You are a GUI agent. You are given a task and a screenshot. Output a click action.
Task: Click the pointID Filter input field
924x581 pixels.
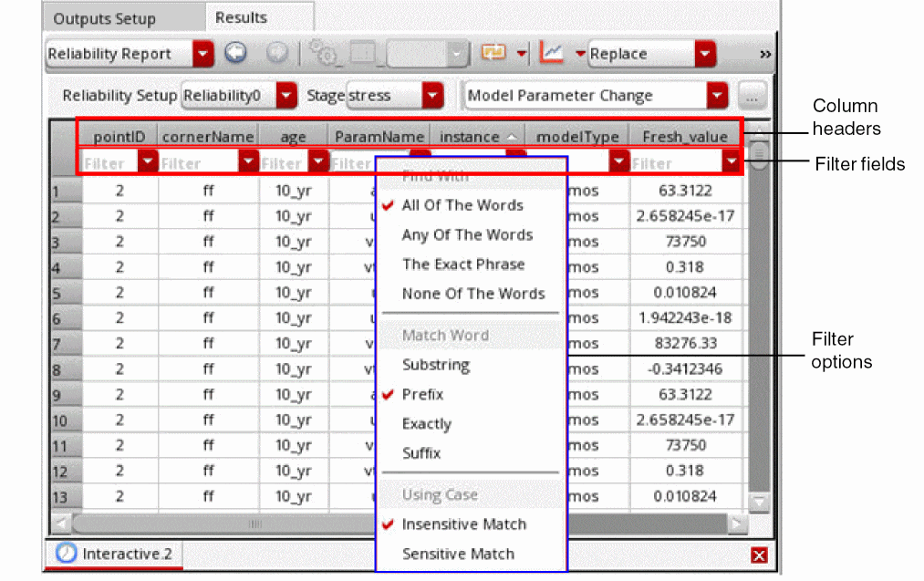click(x=109, y=163)
